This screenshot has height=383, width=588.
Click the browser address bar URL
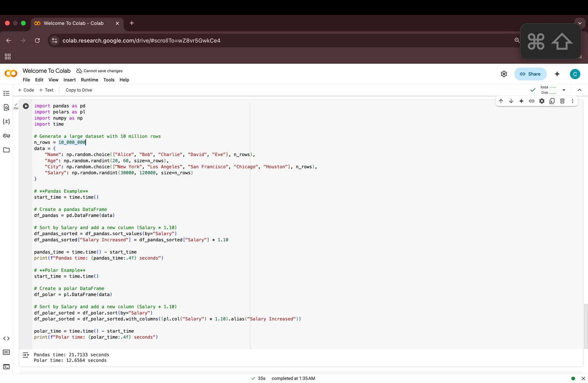[x=141, y=40]
